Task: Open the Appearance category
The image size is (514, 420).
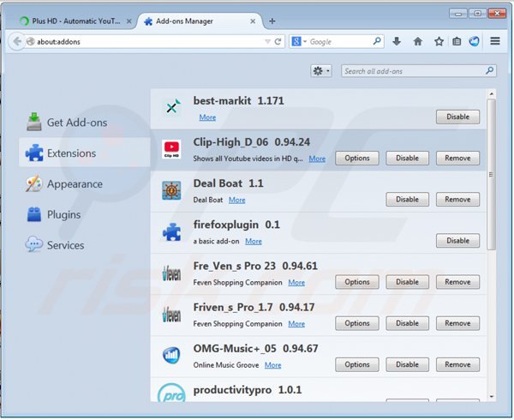Action: pos(74,184)
